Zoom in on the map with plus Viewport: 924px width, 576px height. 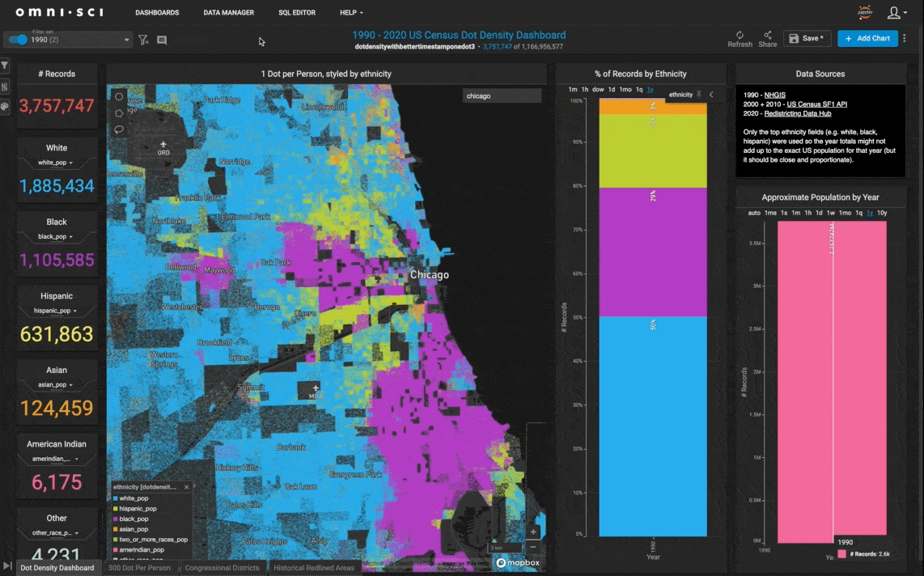tap(533, 532)
